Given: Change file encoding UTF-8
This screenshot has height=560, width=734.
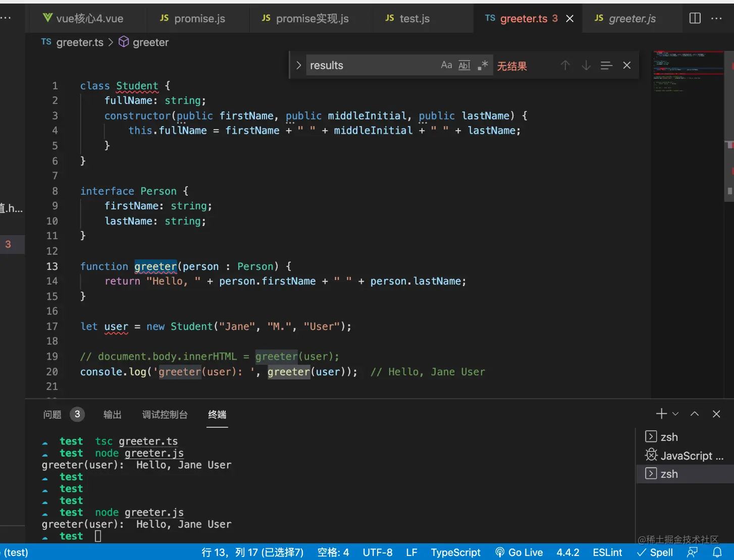Looking at the screenshot, I should pyautogui.click(x=378, y=552).
